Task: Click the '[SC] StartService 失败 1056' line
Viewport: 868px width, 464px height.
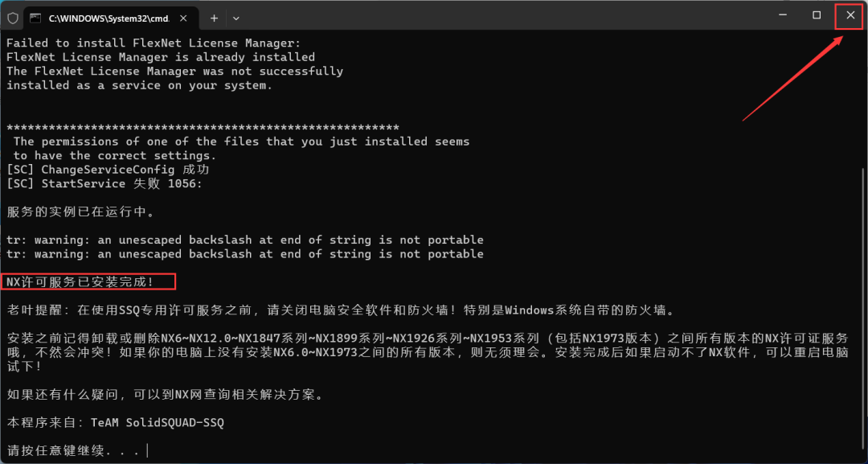Action: 104,183
